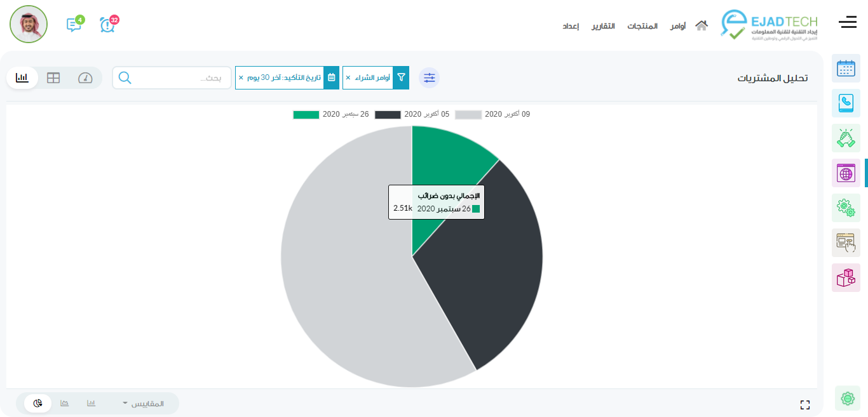Open the calendar app in the sidebar
This screenshot has height=417, width=868.
click(x=846, y=69)
